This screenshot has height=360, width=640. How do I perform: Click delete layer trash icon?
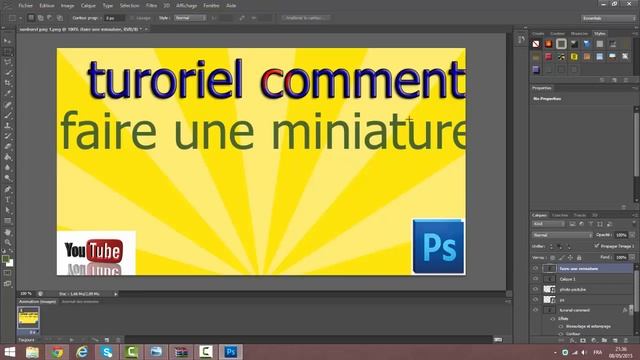[x=626, y=340]
